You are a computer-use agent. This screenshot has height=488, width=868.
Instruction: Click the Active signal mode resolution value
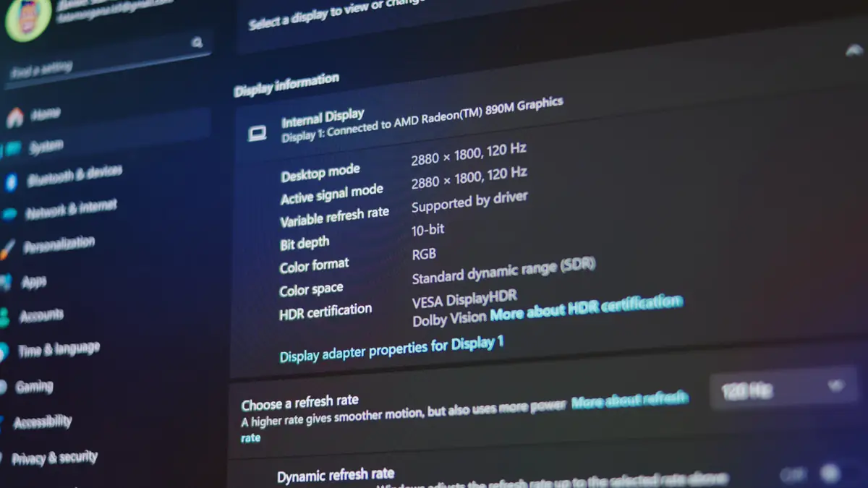tap(469, 179)
